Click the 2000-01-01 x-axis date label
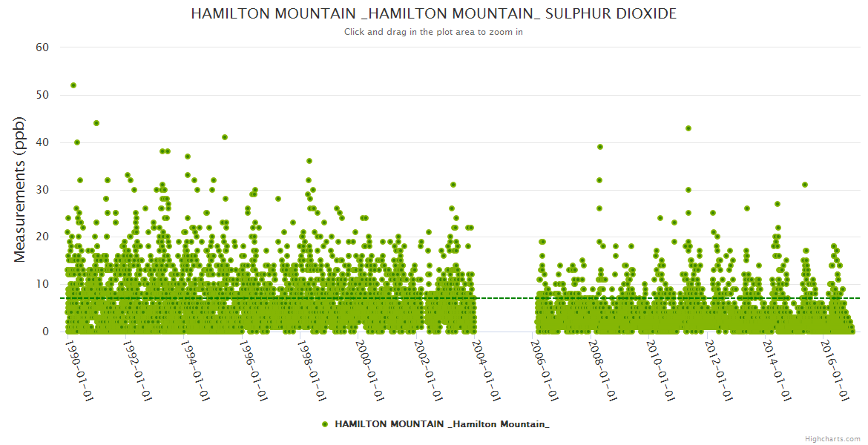Screen dimensions: 868x445 369,369
